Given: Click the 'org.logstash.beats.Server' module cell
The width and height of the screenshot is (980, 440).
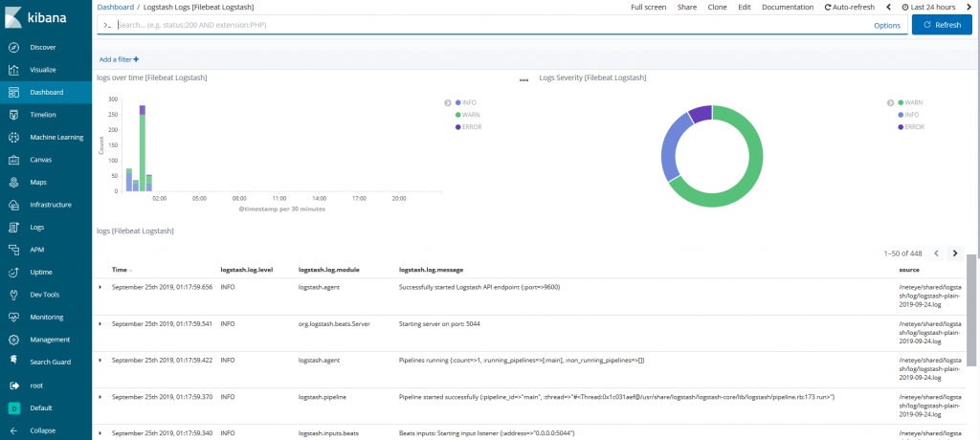Looking at the screenshot, I should (x=334, y=323).
